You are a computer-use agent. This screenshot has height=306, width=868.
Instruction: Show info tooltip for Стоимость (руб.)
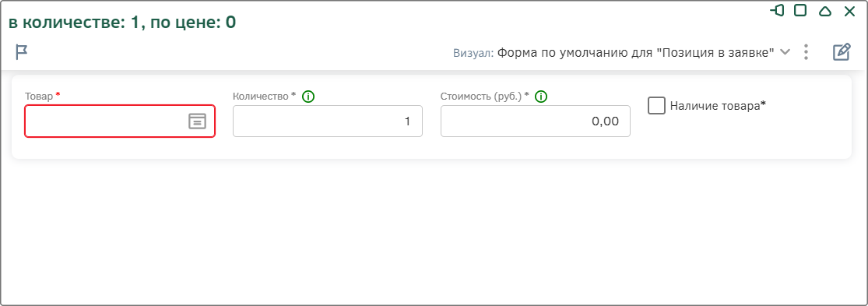tap(541, 97)
